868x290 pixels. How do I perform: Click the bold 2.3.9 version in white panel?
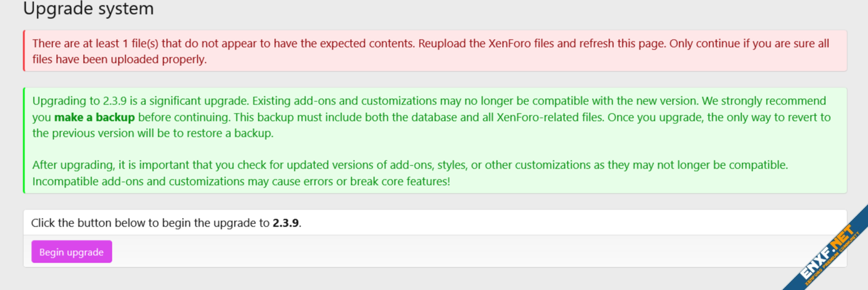pyautogui.click(x=285, y=223)
